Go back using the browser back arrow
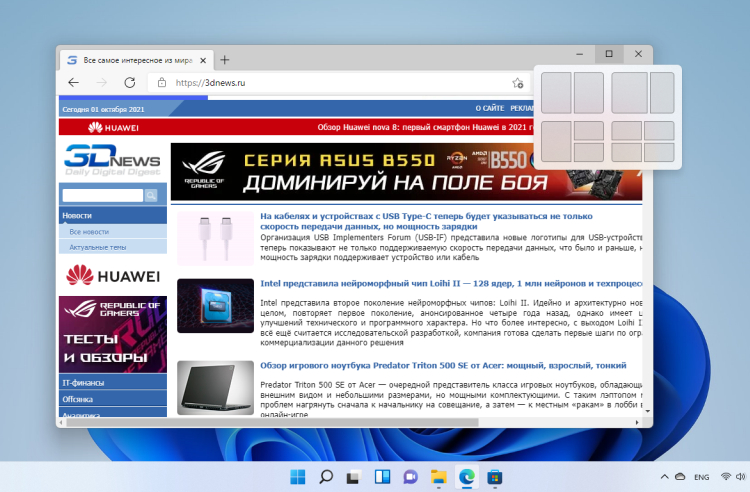This screenshot has width=750, height=492. click(73, 83)
